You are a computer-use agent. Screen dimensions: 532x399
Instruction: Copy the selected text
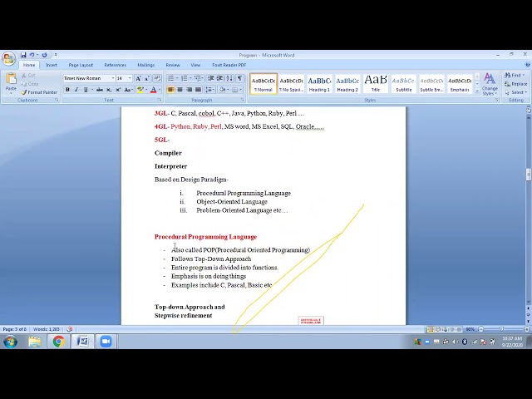[x=30, y=84]
